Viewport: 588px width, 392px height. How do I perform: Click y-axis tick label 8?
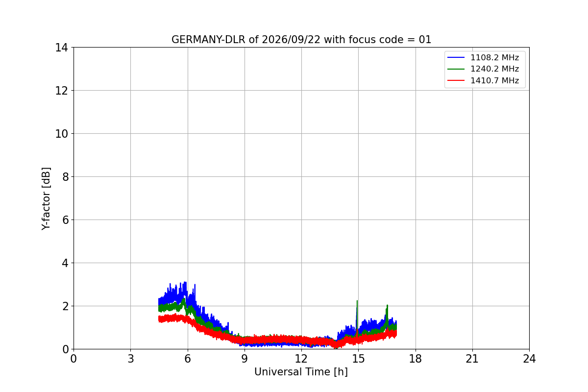[x=65, y=177]
